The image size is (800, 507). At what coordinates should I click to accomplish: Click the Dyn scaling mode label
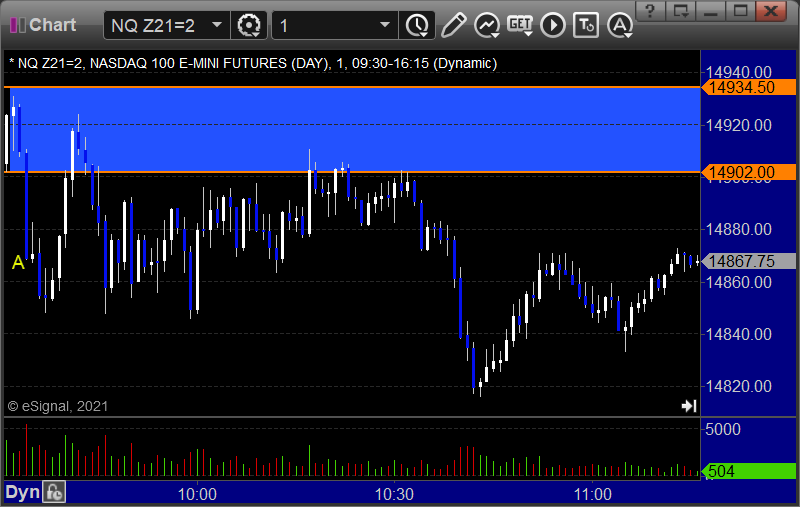tap(22, 492)
